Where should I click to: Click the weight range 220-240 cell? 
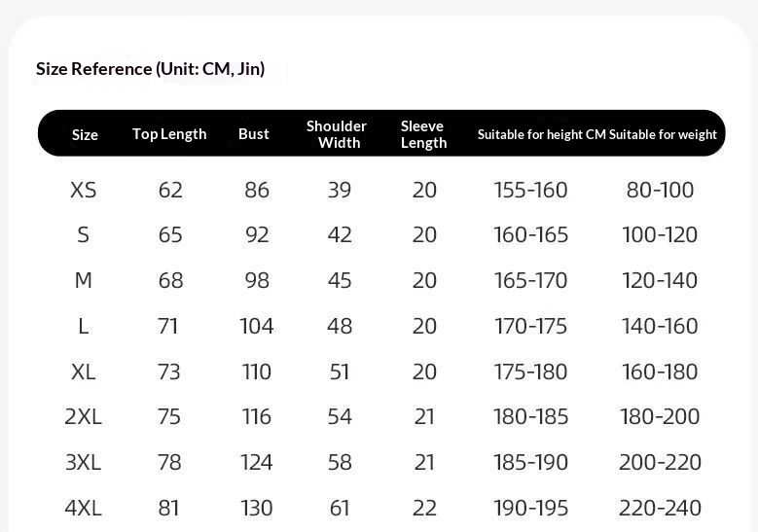pos(661,508)
